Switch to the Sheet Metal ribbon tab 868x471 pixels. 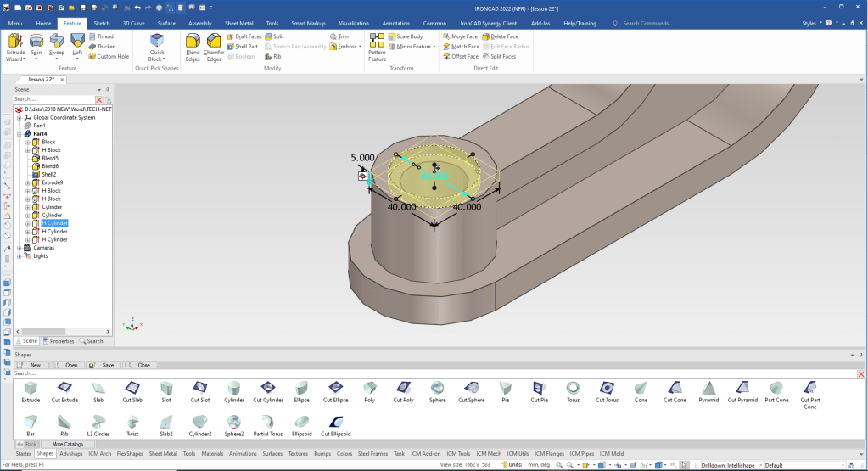pos(240,24)
